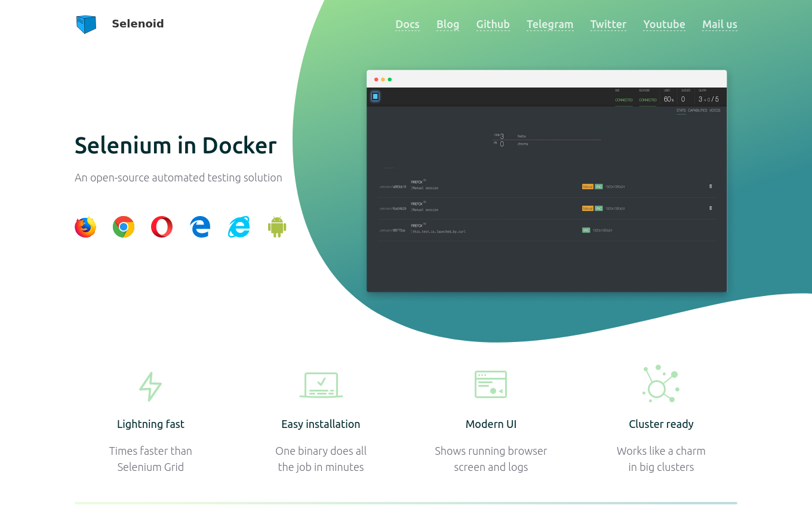The image size is (812, 530).
Task: Click the Cluster ready heading
Action: (661, 424)
